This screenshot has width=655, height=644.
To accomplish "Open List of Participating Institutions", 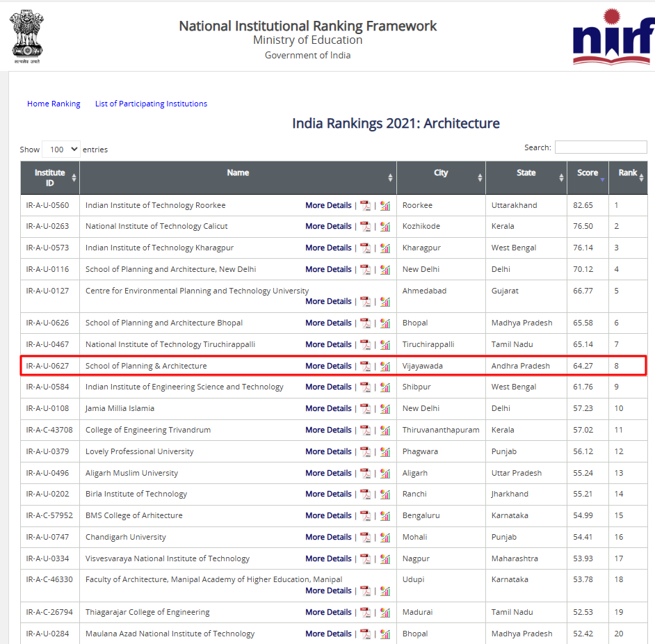I will coord(151,104).
